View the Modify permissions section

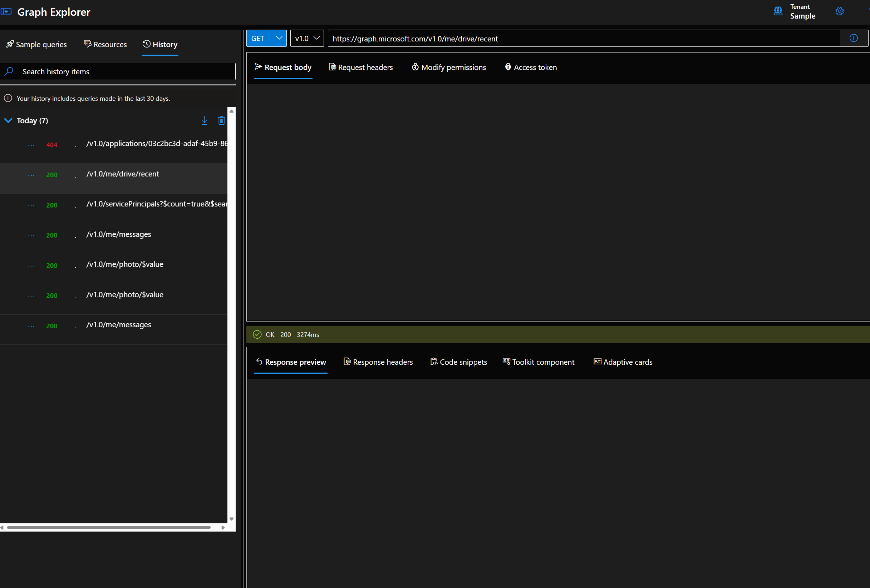[448, 67]
